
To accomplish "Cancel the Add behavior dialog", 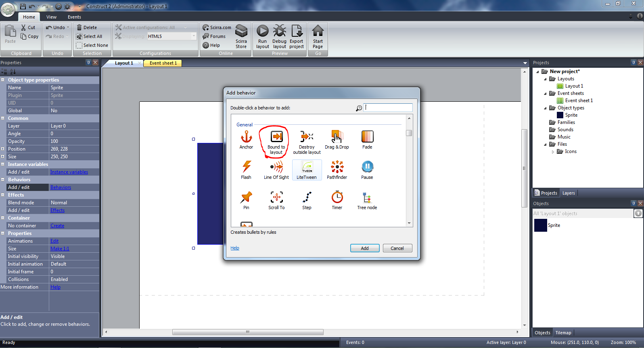I will click(x=397, y=248).
